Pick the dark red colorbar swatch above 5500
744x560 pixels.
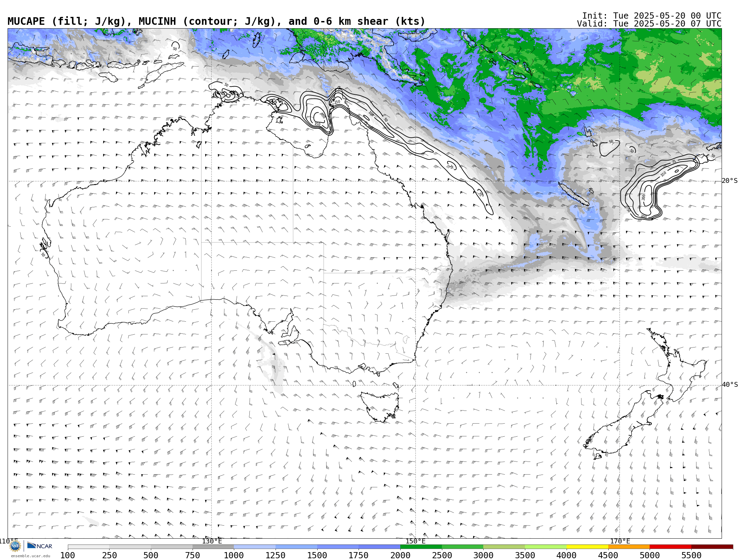[712, 547]
